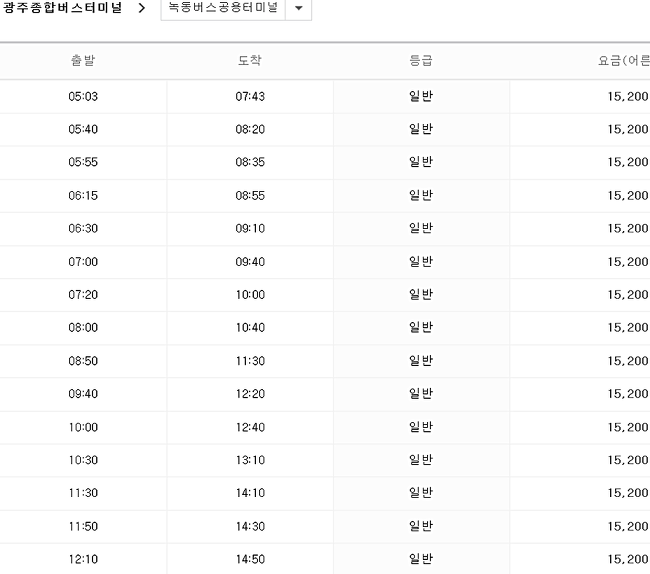
Task: Select the 05:03 departure time
Action: tap(83, 97)
